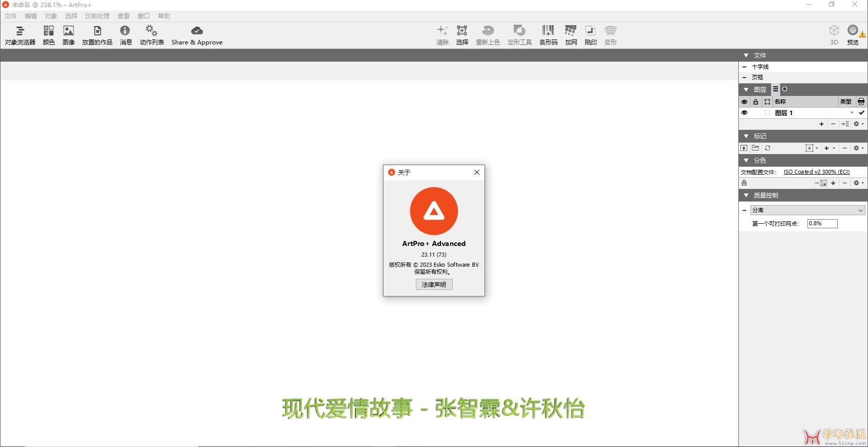
Task: Collapse the 文件 panel section
Action: (x=746, y=55)
